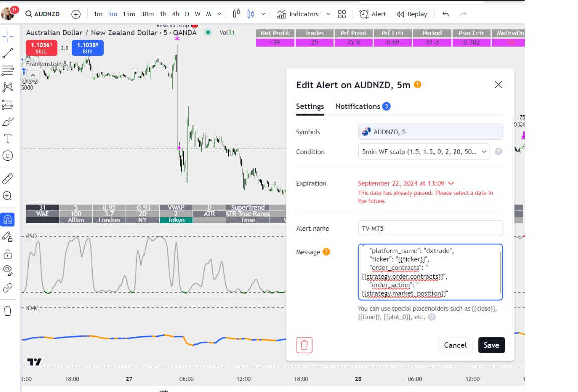
Task: Click the Net Profit table header
Action: pos(275,33)
